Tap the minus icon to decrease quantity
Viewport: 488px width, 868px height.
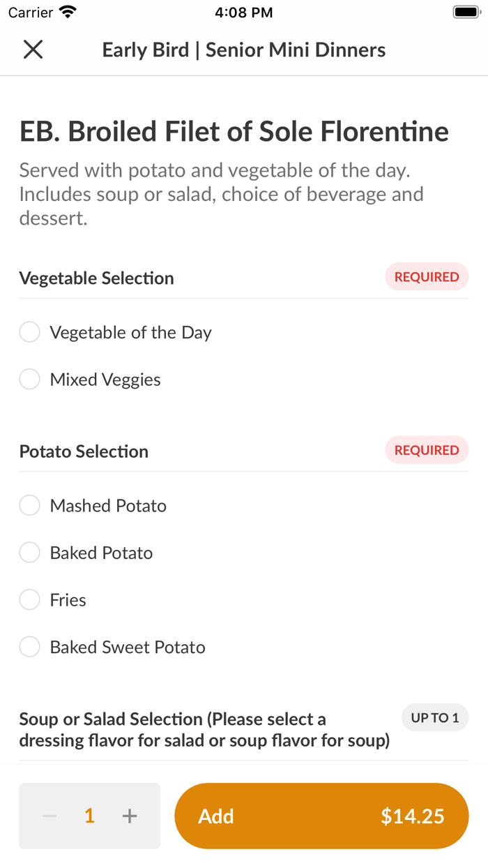[x=49, y=816]
